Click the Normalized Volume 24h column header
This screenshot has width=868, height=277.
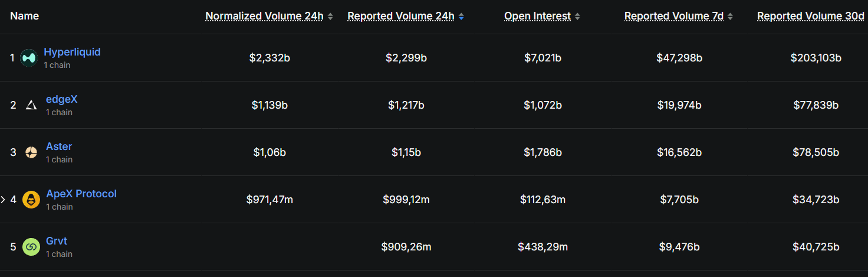264,17
